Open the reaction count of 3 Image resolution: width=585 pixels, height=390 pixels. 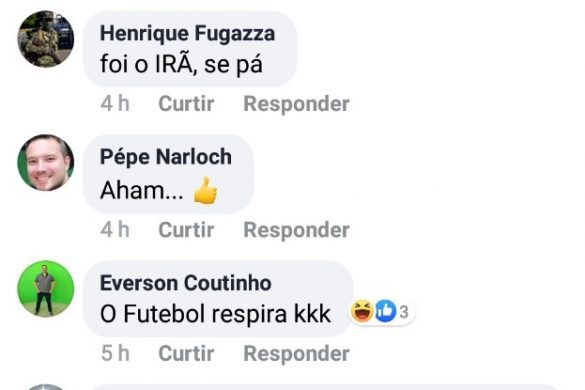404,312
